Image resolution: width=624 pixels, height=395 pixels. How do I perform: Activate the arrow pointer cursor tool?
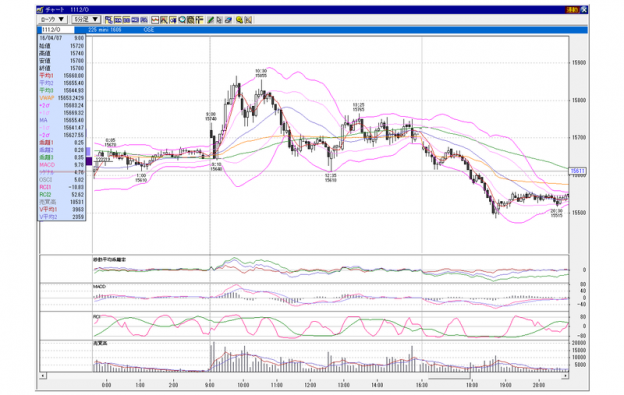click(219, 19)
